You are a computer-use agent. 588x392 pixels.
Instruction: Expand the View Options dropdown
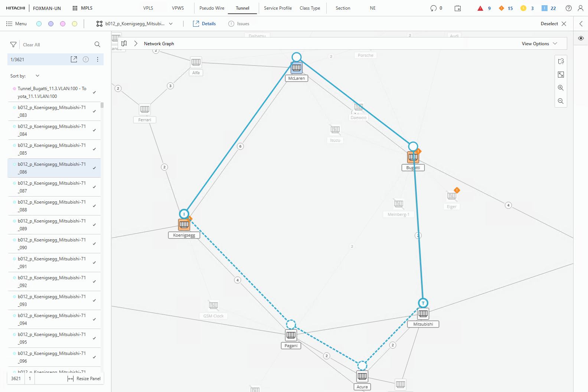539,43
